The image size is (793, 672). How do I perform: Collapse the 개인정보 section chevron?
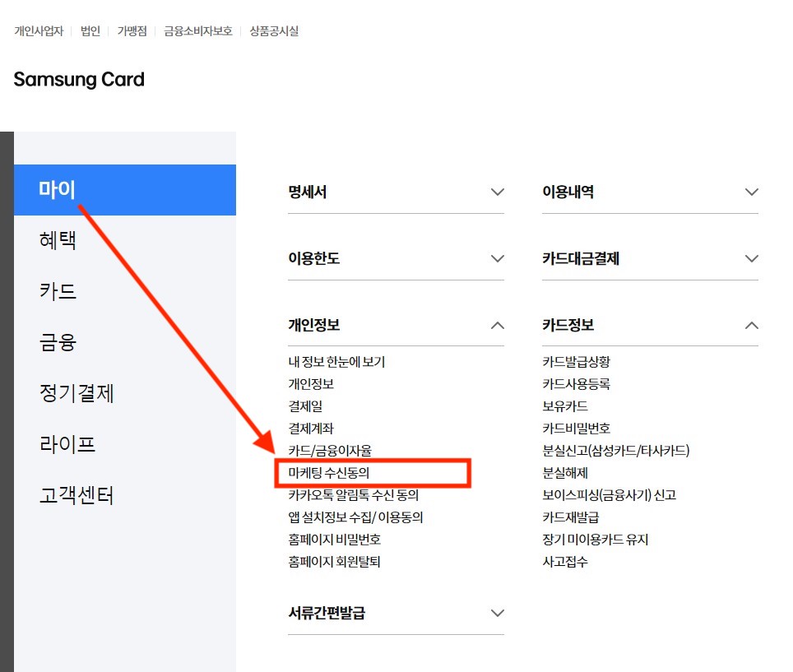pyautogui.click(x=498, y=325)
